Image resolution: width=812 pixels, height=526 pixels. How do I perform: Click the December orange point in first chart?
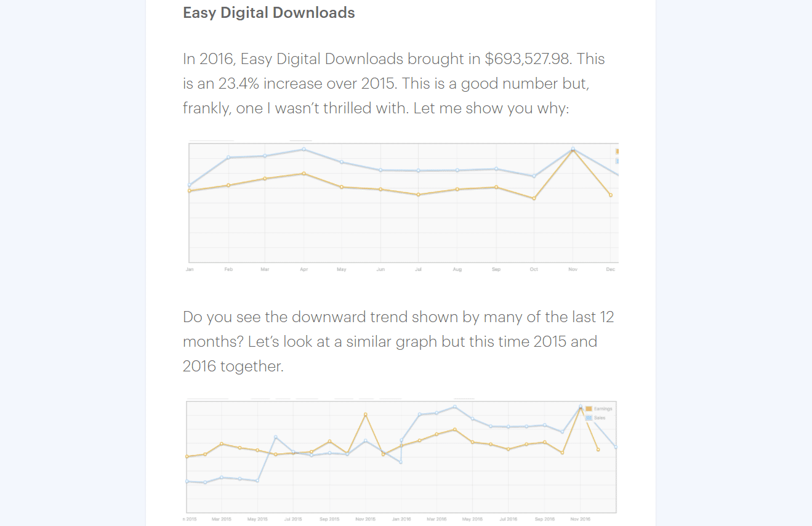(x=611, y=195)
